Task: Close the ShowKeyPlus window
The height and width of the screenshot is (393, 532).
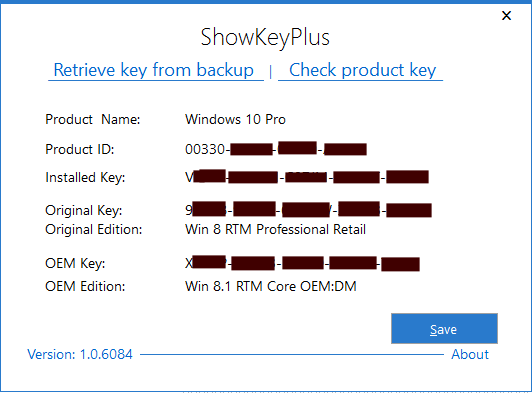Action: [506, 16]
